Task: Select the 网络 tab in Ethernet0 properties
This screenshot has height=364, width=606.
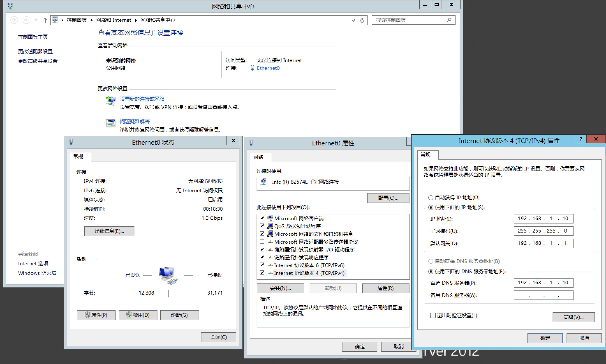Action: (x=258, y=157)
